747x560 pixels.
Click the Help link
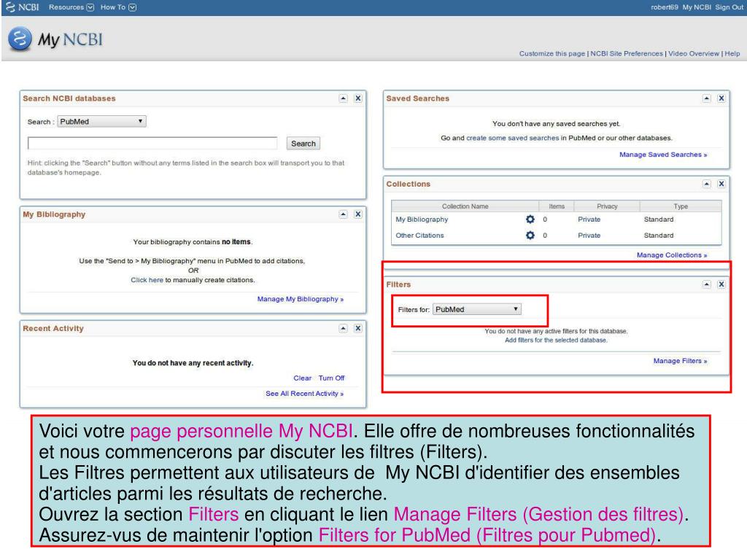[x=732, y=53]
